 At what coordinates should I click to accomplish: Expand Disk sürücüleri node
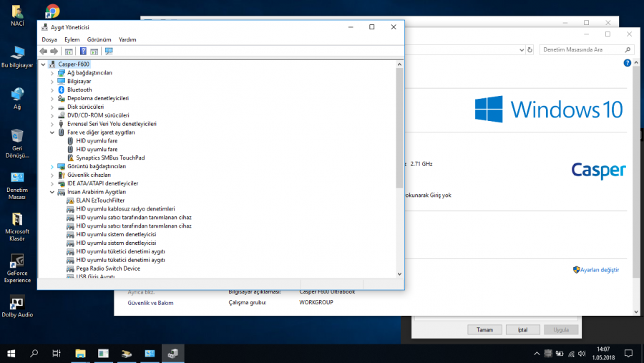pyautogui.click(x=52, y=107)
